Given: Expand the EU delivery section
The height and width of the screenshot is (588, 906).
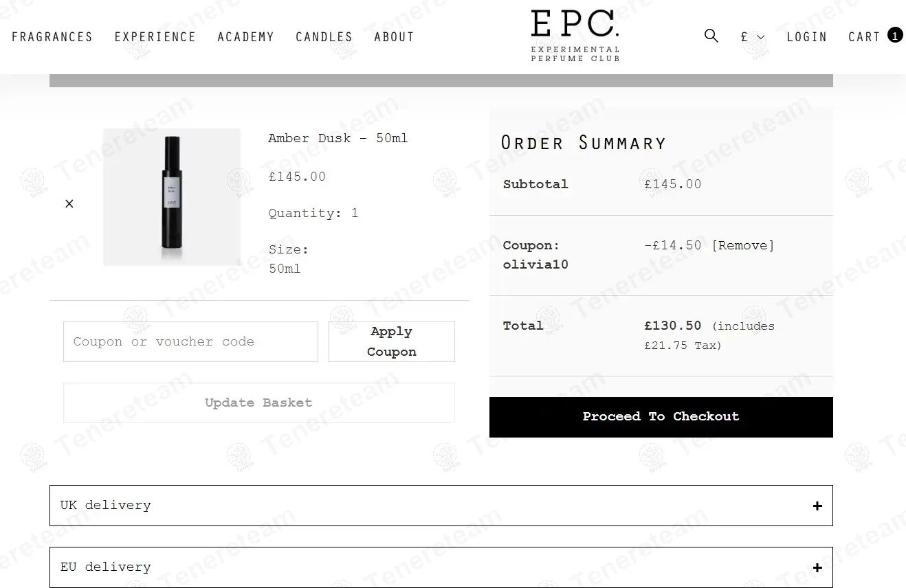Looking at the screenshot, I should coord(441,567).
